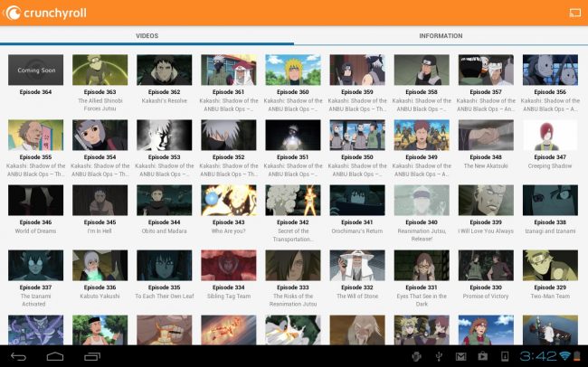This screenshot has height=367, width=588.
Task: Tap the Android home navigation button
Action: coord(55,356)
